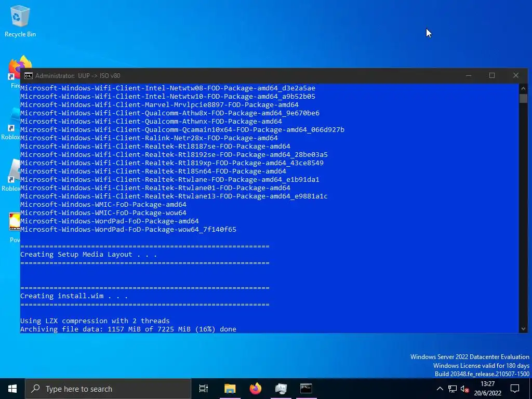Click the 'Marvel-Mrvlpcie8897' package line
This screenshot has height=399, width=532.
point(159,105)
